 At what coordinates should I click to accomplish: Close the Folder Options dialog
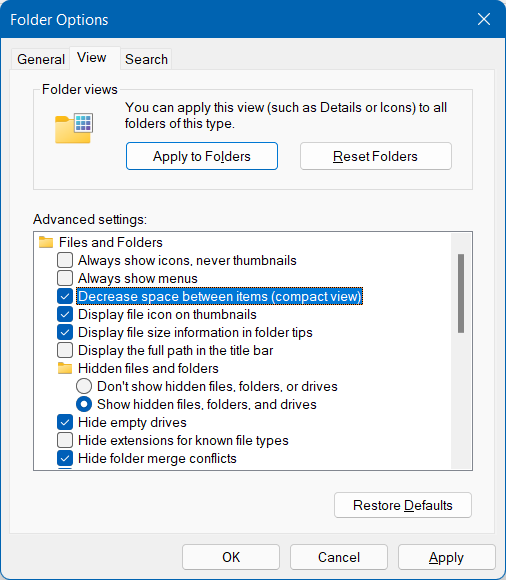(484, 19)
